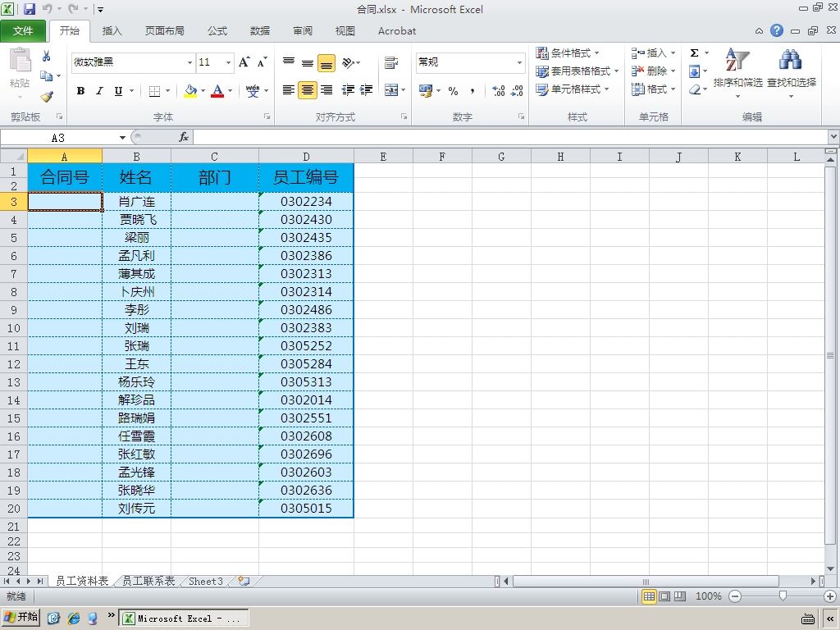Click the Insert Function fx button
Image resolution: width=840 pixels, height=630 pixels.
[x=183, y=138]
